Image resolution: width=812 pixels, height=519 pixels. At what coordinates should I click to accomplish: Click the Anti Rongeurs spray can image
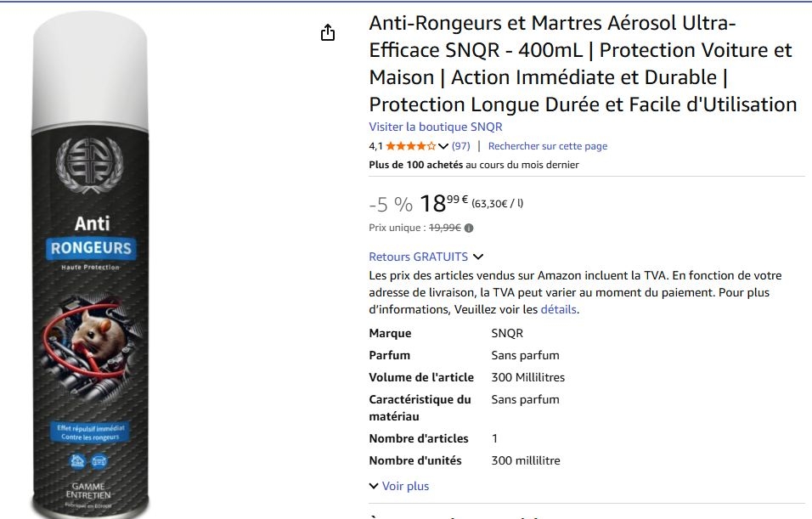point(90,272)
